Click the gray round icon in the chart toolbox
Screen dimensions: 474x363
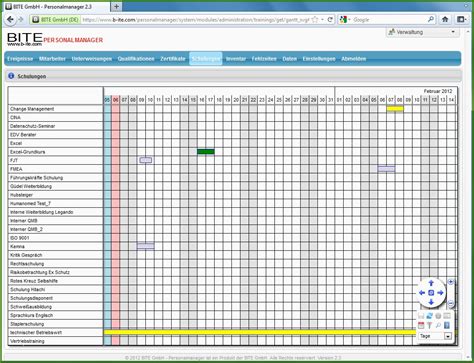tap(438, 316)
